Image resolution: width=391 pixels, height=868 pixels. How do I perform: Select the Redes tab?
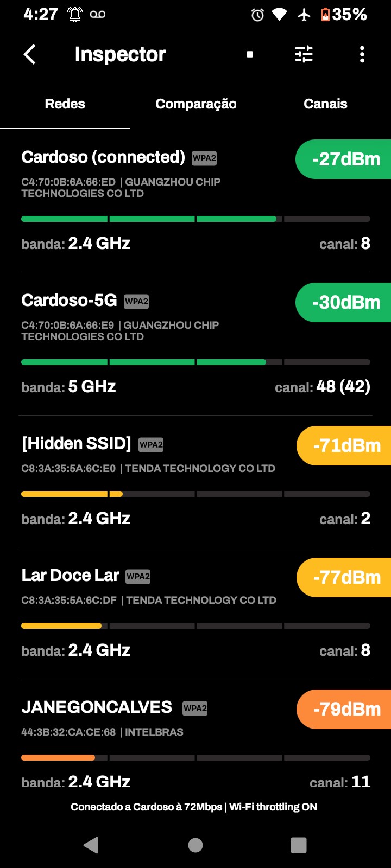(65, 104)
